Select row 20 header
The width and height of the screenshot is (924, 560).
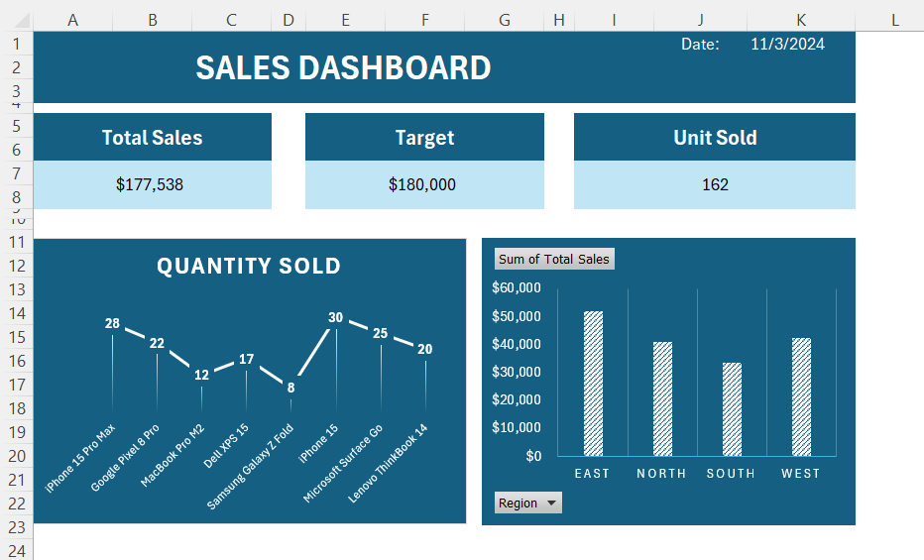[x=17, y=456]
